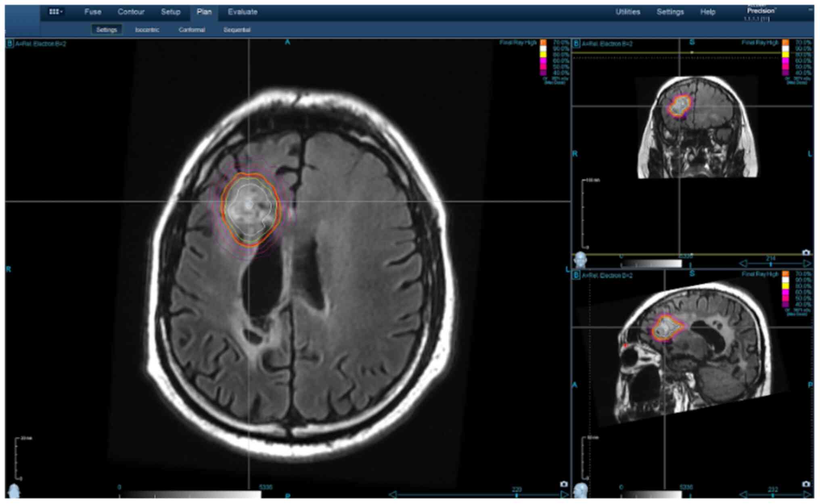Click the orange 70% isodose color swatch
Viewport: 820px width, 504px height.
click(543, 42)
